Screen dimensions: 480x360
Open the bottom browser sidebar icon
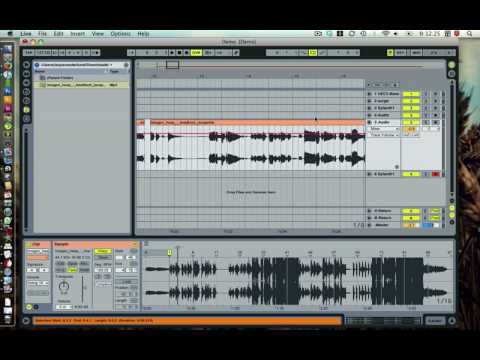[x=27, y=119]
